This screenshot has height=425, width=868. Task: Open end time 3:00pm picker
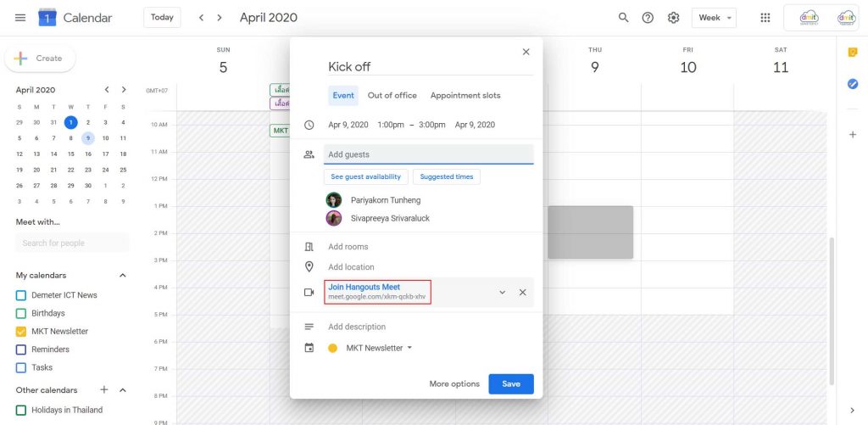click(431, 125)
